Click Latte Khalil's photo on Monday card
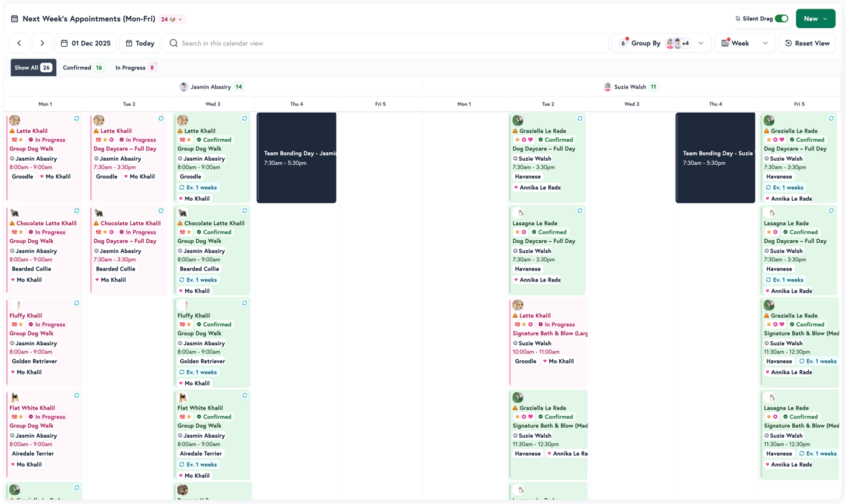846x504 pixels. coord(14,121)
